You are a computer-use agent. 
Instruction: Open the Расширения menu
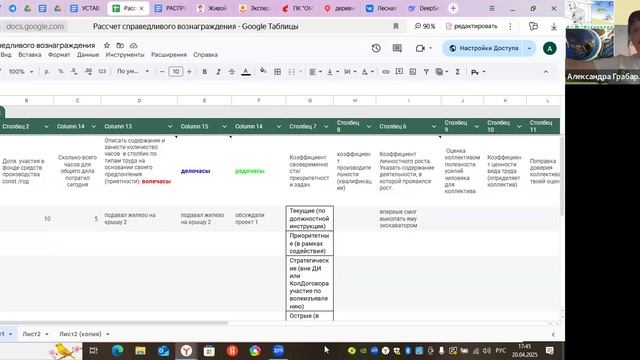click(169, 55)
